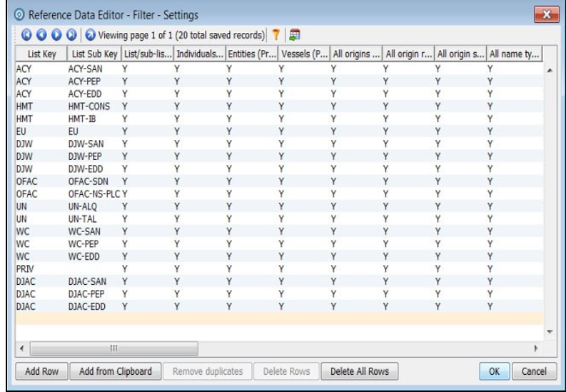This screenshot has width=566, height=392.
Task: Click the All origin r... column header
Action: pyautogui.click(x=408, y=54)
